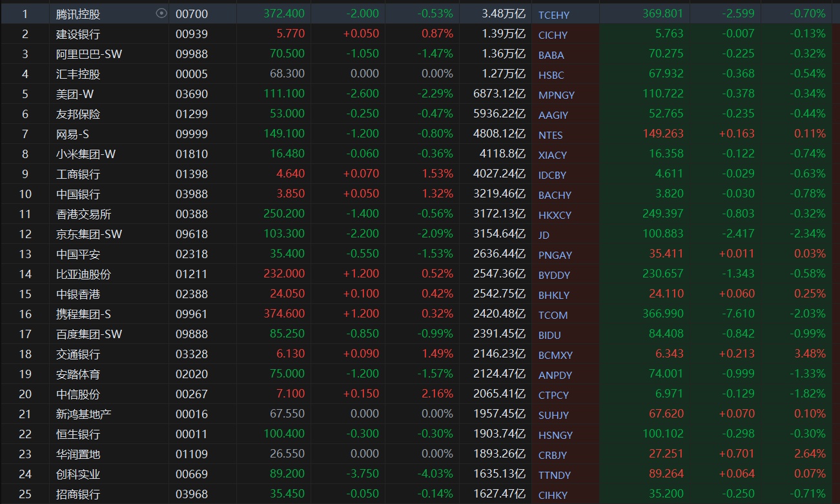This screenshot has width=840, height=504.
Task: Click the BIDU ADR ticker
Action: pyautogui.click(x=550, y=335)
